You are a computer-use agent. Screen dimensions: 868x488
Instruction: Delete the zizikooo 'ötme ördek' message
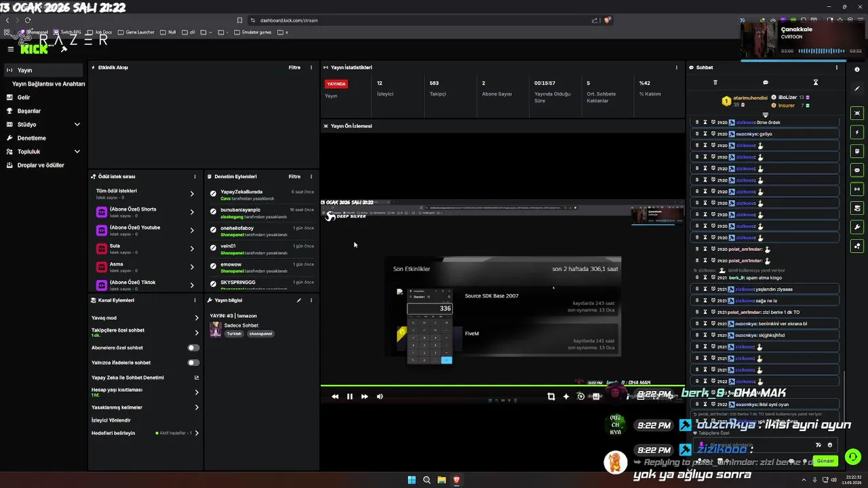[697, 123]
